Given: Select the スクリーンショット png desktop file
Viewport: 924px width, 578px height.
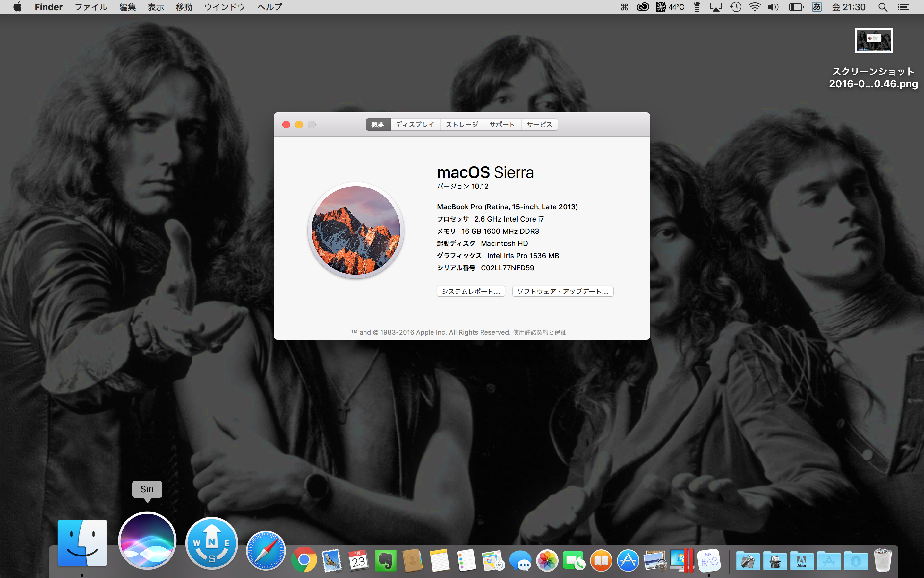Looking at the screenshot, I should pos(874,59).
